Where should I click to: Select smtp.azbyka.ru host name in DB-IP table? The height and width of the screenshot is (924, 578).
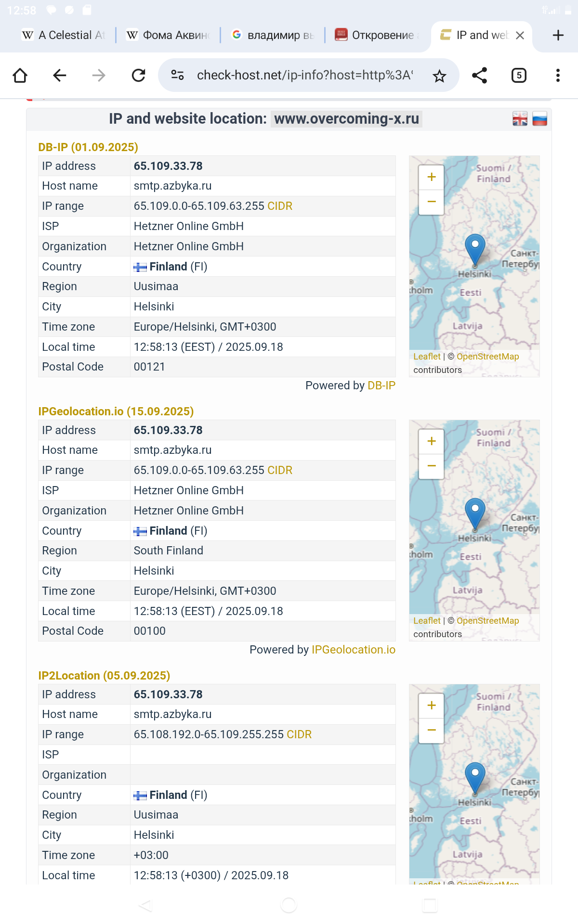pyautogui.click(x=173, y=186)
